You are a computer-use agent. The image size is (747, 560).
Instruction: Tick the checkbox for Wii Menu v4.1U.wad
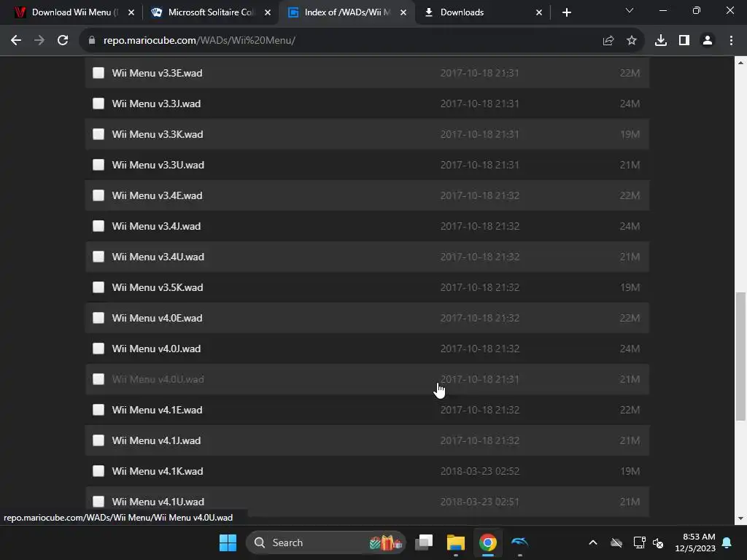click(x=98, y=502)
